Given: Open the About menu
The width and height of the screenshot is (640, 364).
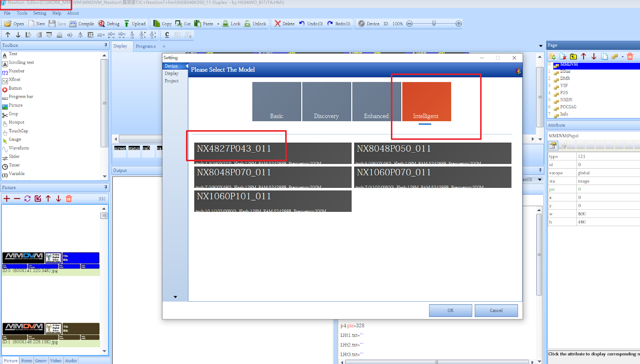Looking at the screenshot, I should tap(73, 13).
